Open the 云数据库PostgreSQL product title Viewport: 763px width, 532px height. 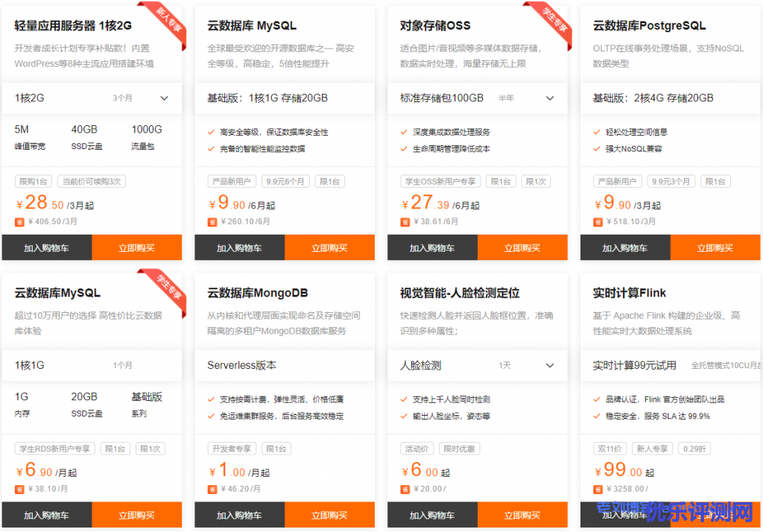click(x=649, y=26)
